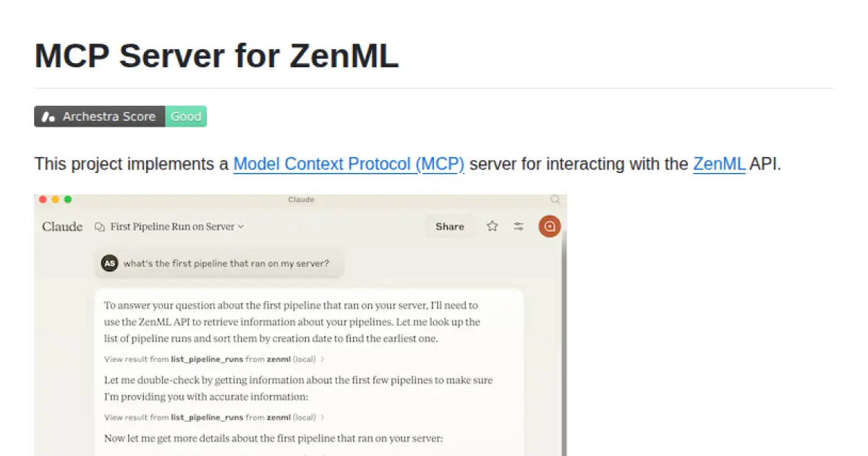Click the chevron after the first tool result
Viewport: 868px width, 456px height.
click(323, 358)
